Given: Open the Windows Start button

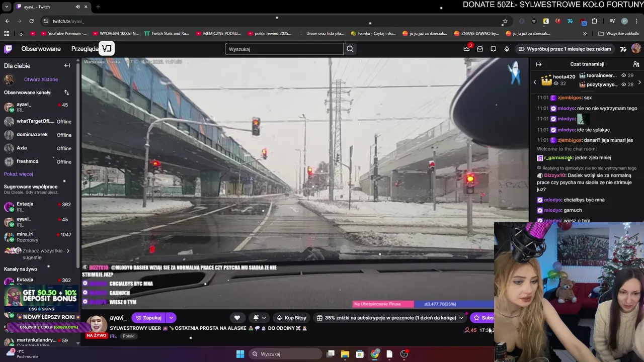Looking at the screenshot, I should click(240, 354).
